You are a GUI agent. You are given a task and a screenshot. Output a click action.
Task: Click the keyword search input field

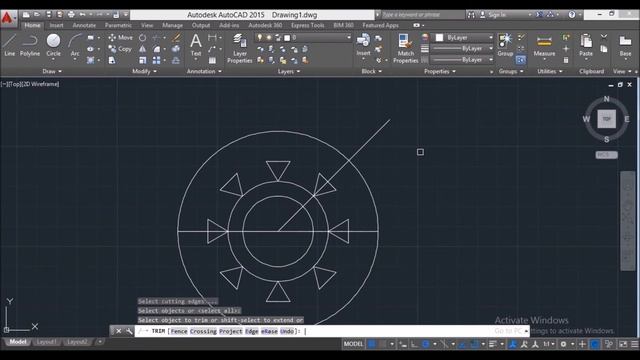tap(422, 15)
